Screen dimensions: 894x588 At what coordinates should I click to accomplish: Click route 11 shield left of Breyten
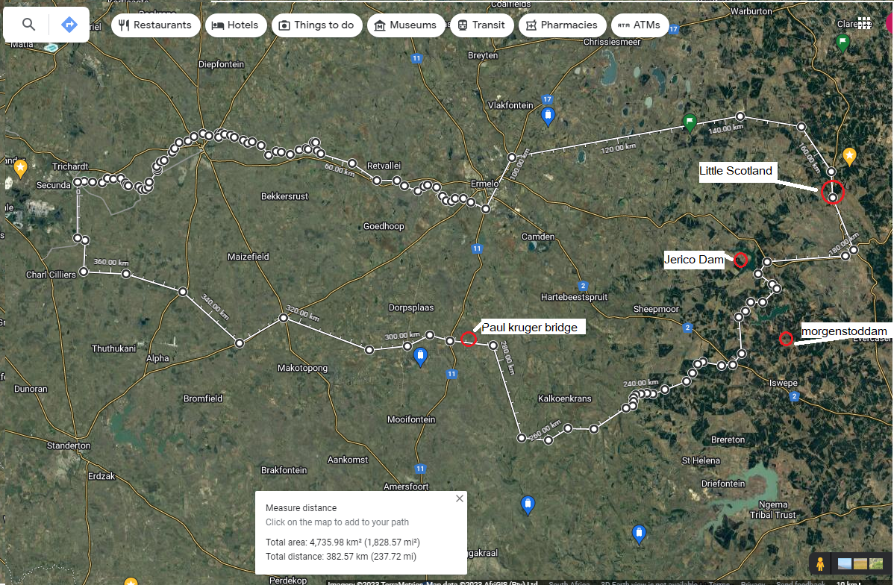(x=417, y=58)
